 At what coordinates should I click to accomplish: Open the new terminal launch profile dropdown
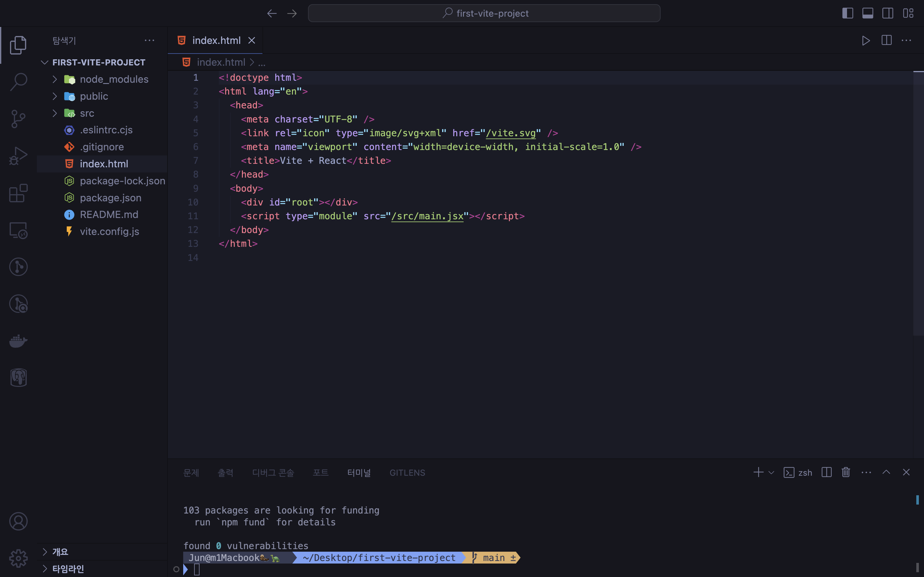771,472
